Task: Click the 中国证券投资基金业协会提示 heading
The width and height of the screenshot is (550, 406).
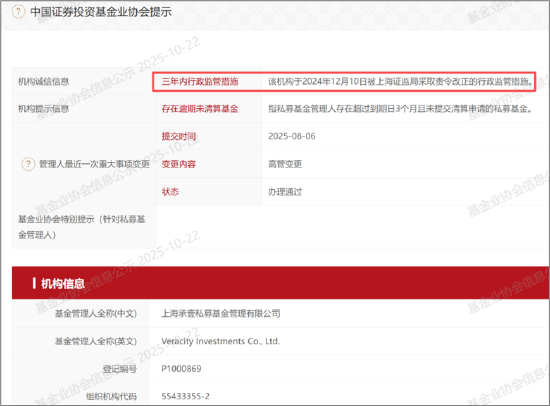Action: pyautogui.click(x=101, y=12)
